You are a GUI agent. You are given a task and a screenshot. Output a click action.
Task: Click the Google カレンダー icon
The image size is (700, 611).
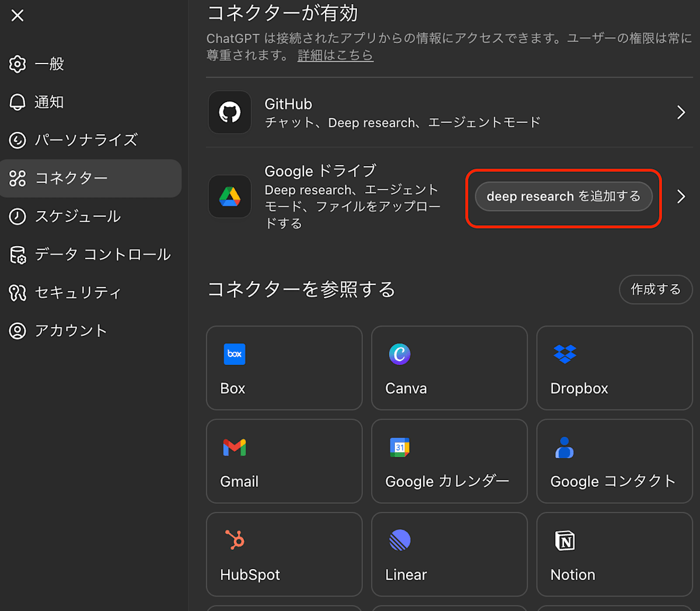(400, 447)
